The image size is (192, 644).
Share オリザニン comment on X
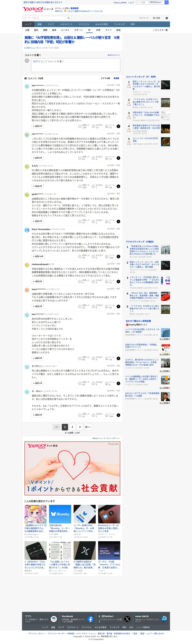pyautogui.click(x=118, y=383)
